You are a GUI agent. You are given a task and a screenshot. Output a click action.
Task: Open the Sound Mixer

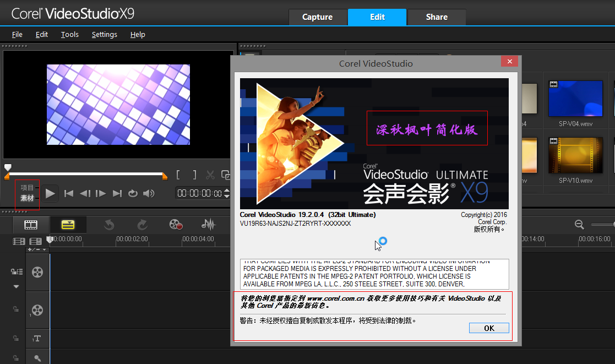(x=208, y=225)
